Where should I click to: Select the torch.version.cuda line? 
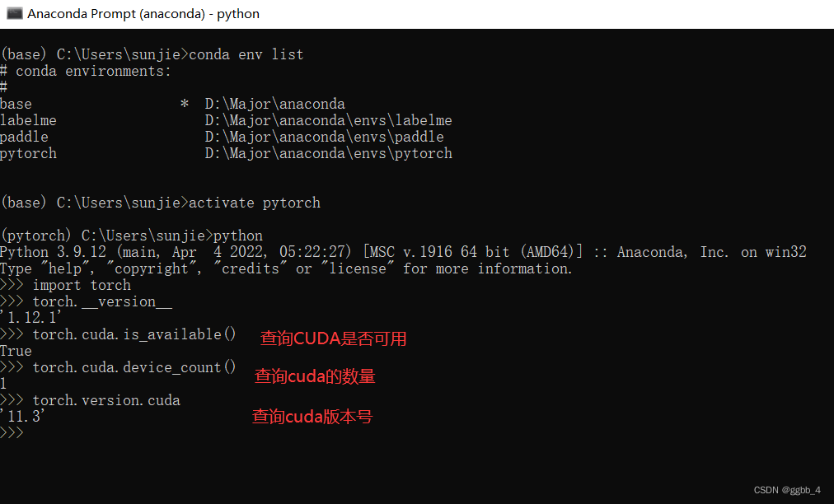[107, 400]
